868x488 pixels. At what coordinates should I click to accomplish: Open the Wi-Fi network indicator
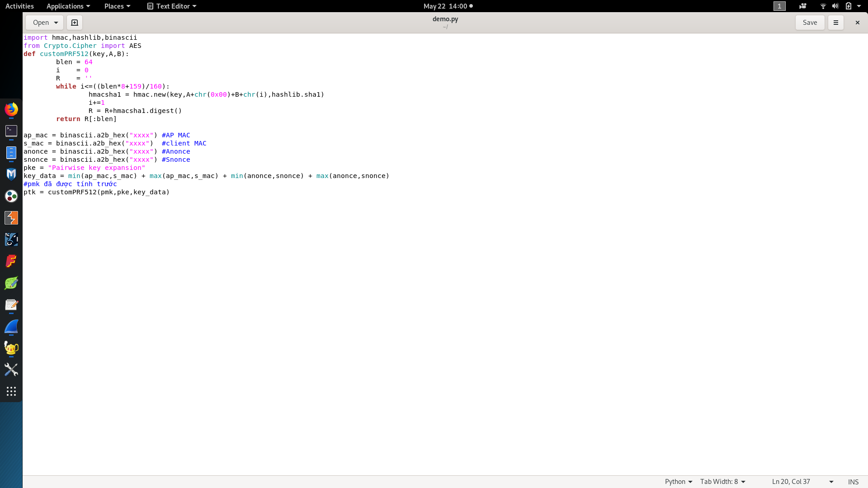pyautogui.click(x=823, y=6)
